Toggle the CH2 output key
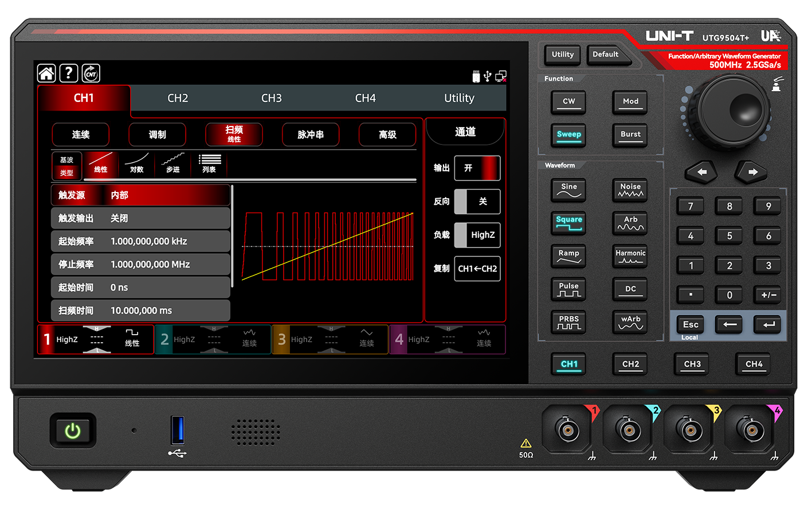 (630, 364)
